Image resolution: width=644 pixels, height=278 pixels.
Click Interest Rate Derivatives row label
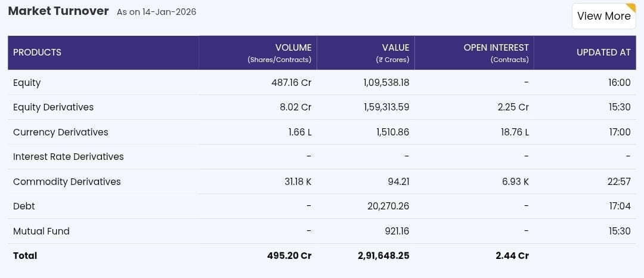pyautogui.click(x=68, y=157)
